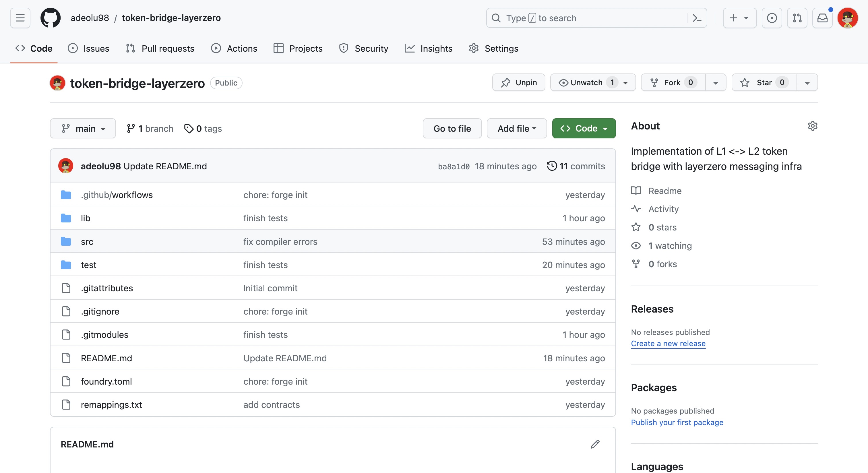The image size is (868, 473).
Task: Unpin this repository
Action: pyautogui.click(x=519, y=83)
